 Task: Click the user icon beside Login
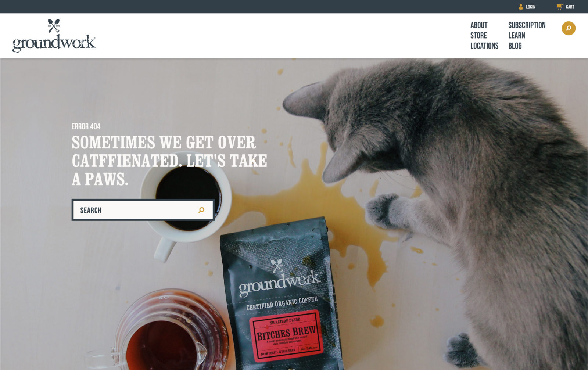(521, 7)
